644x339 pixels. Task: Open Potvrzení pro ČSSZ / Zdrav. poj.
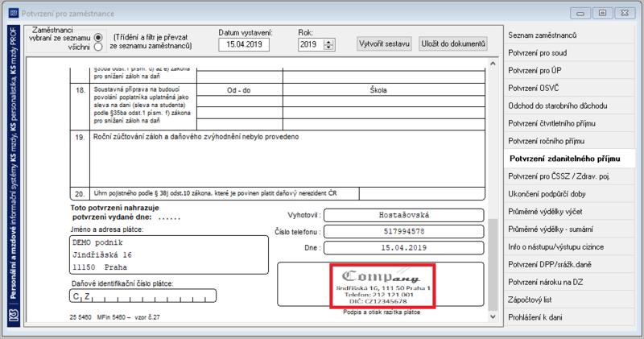point(569,176)
